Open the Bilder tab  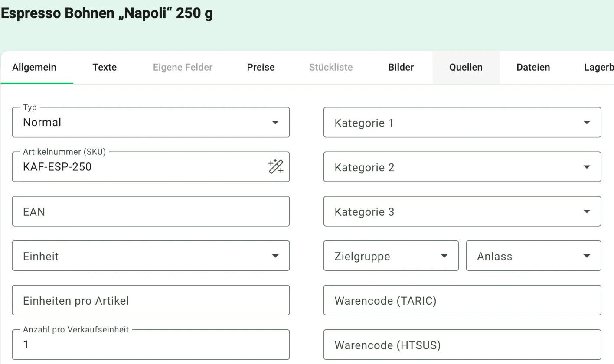click(x=401, y=67)
